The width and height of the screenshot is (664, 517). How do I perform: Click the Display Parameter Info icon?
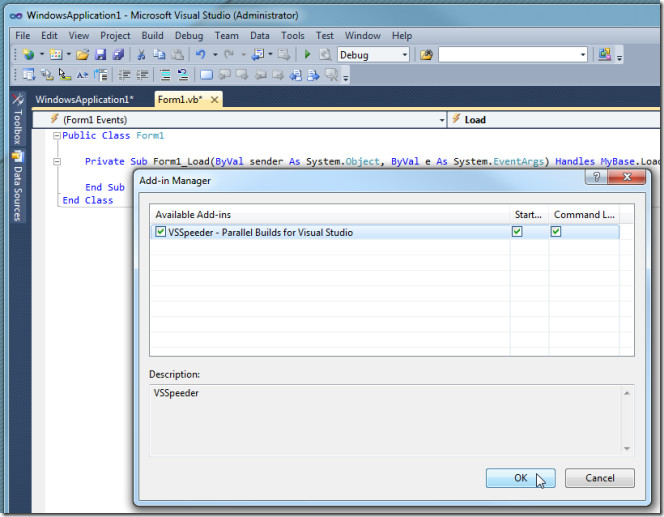(x=47, y=75)
